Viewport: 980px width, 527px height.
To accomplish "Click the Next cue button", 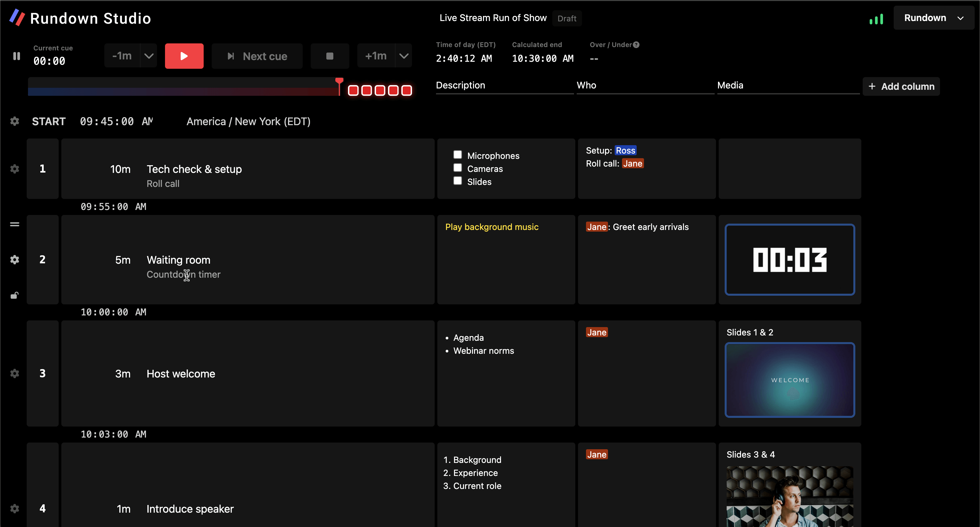I will click(257, 56).
